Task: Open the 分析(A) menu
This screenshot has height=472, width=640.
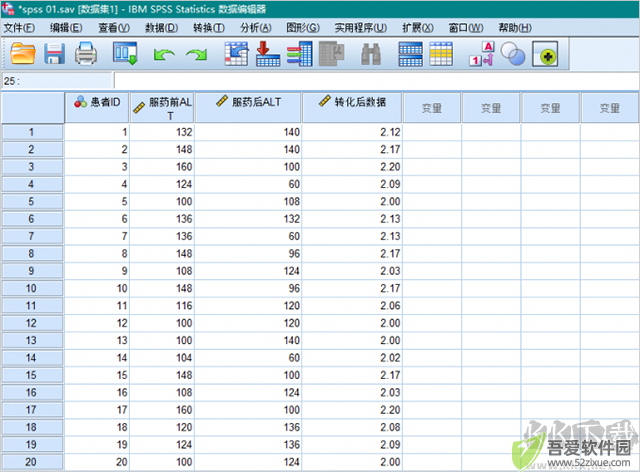Action: click(x=256, y=28)
